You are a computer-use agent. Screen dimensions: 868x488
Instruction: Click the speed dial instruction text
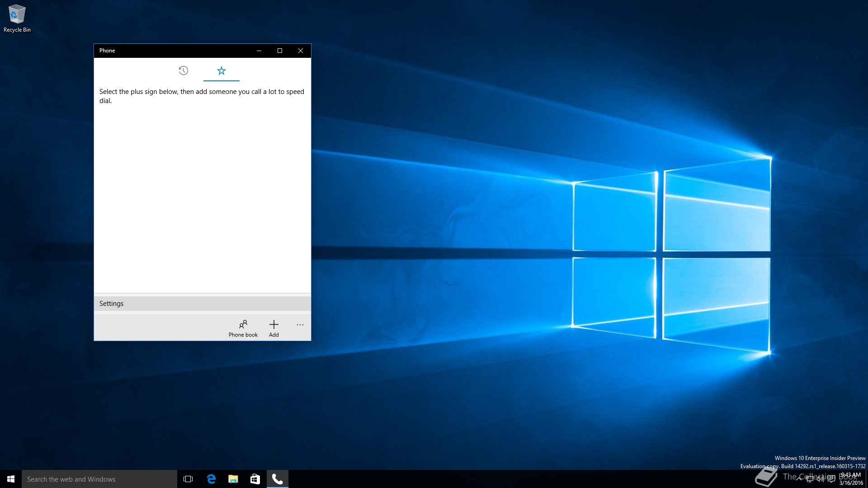click(202, 96)
